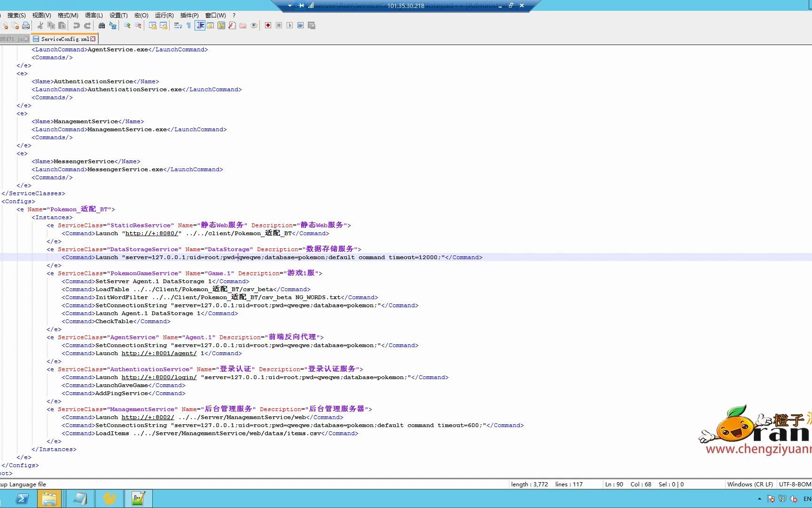This screenshot has height=508, width=812.
Task: Open the remote connection bar dropdown arrow
Action: click(x=290, y=6)
